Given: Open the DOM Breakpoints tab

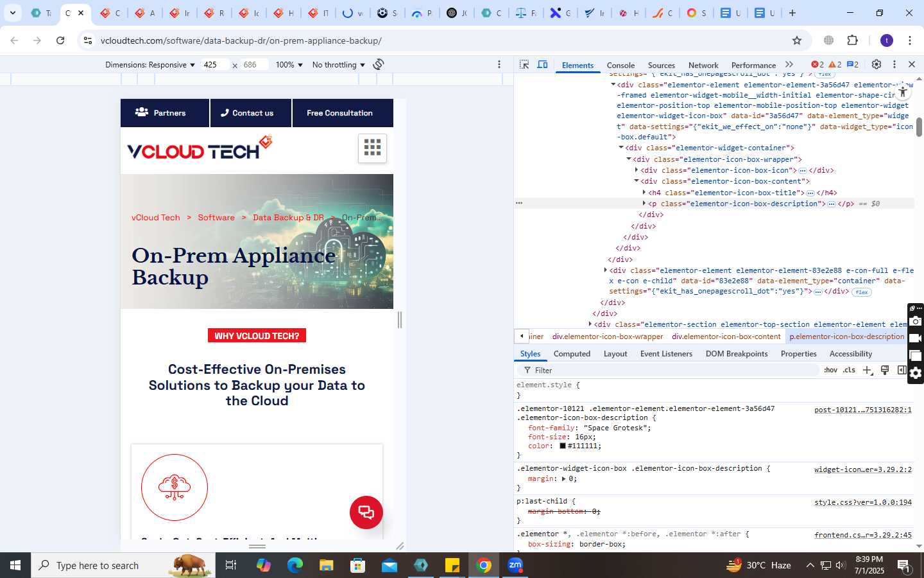Looking at the screenshot, I should (737, 354).
